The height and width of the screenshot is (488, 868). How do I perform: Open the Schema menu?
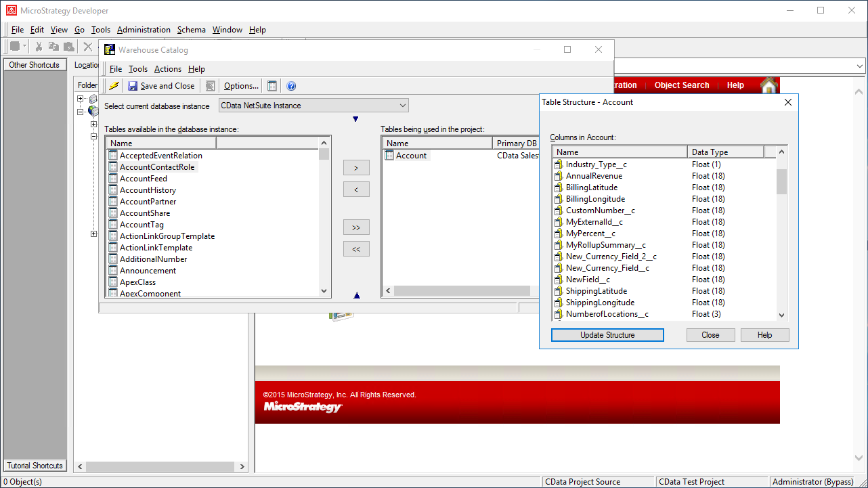click(x=191, y=29)
